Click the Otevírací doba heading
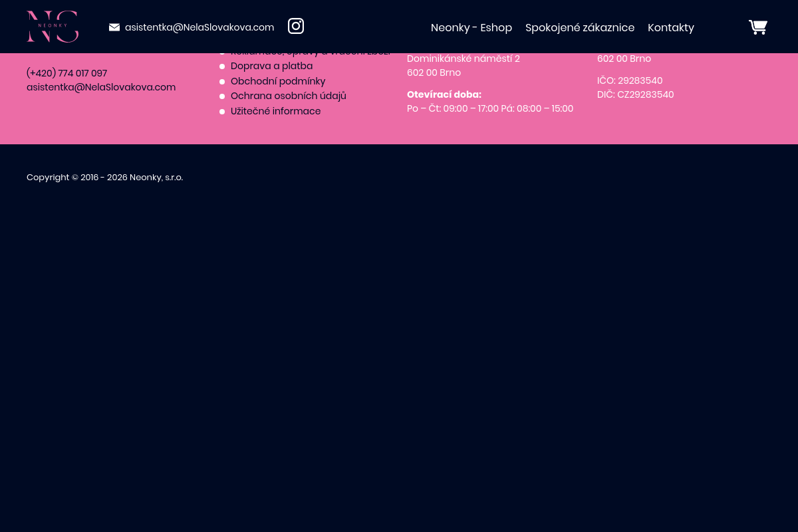The image size is (798, 532). point(444,94)
